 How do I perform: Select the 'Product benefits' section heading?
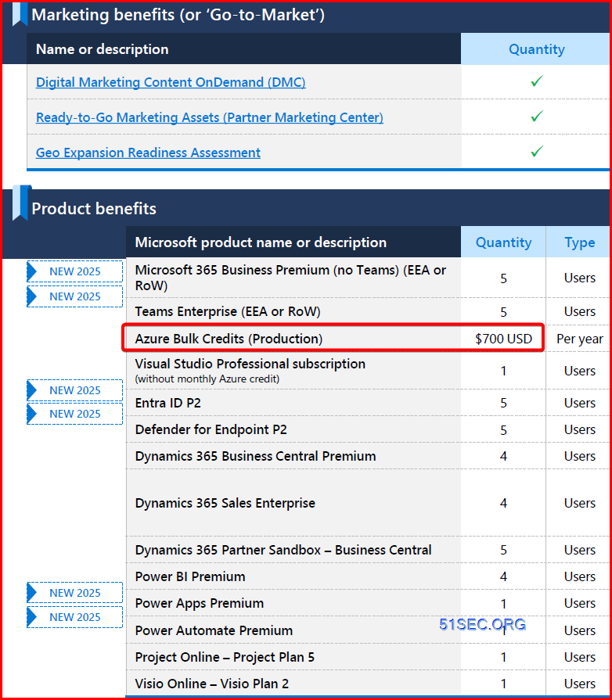tap(94, 209)
